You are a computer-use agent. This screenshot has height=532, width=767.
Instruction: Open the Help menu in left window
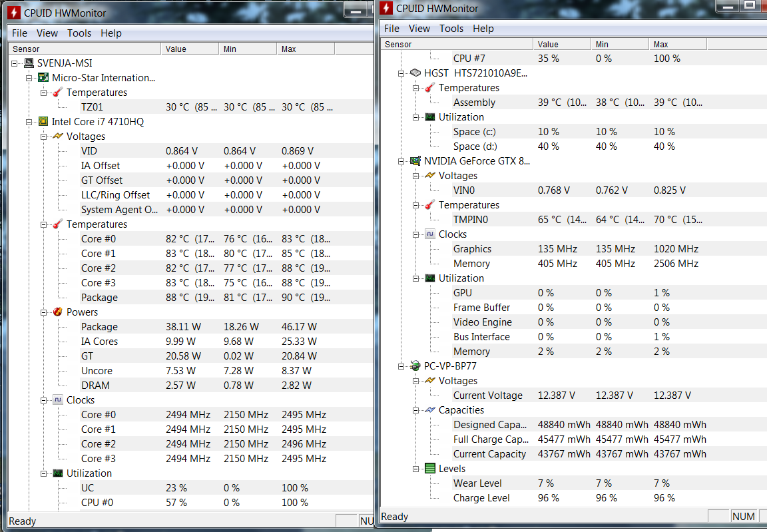[111, 33]
